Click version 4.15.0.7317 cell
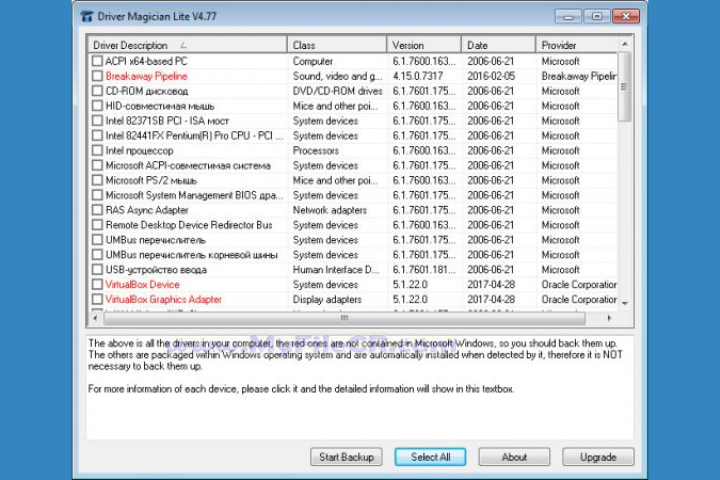720x480 pixels. (418, 76)
